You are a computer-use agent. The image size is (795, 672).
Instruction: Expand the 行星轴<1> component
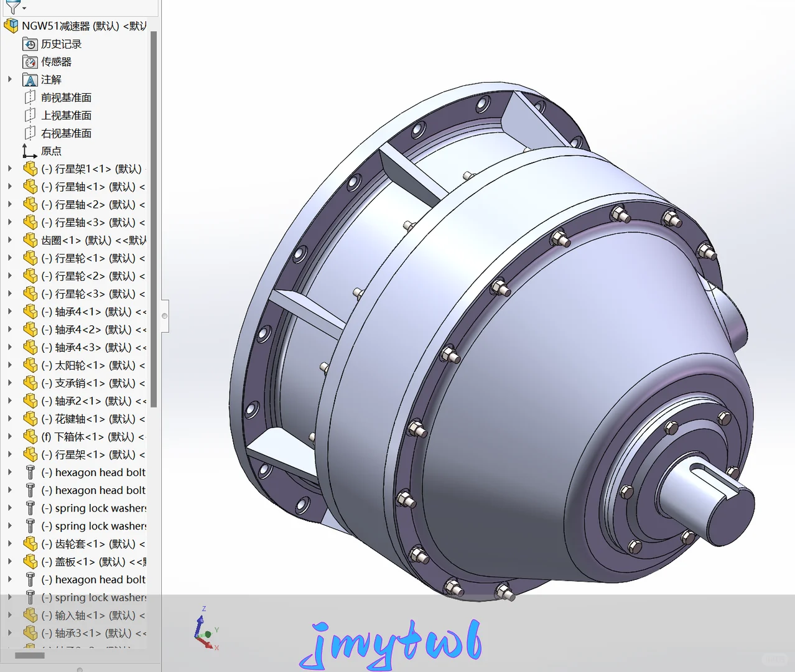[x=10, y=186]
